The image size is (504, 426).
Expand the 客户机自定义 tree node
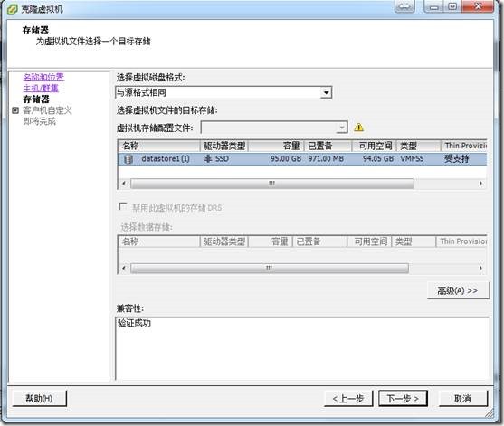[x=15, y=110]
